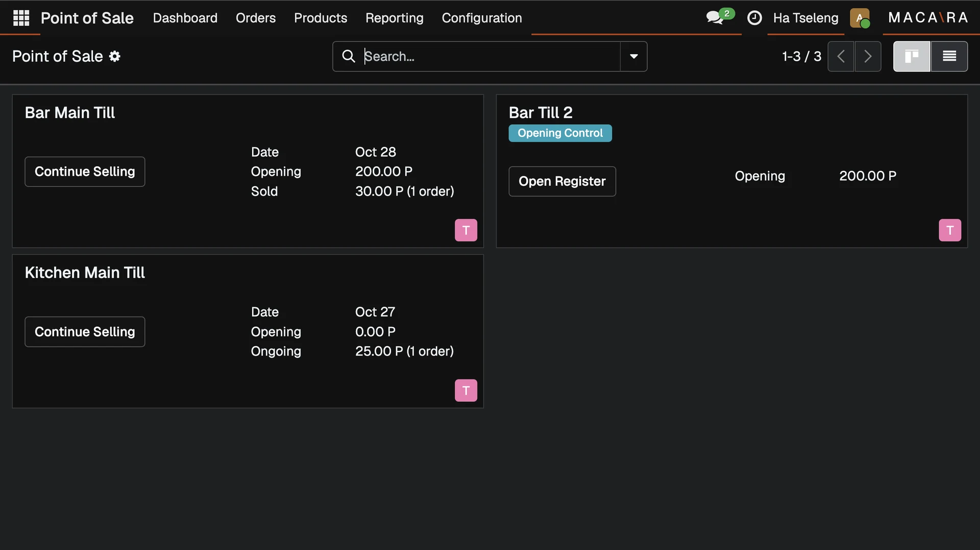Open the Orders menu
980x550 pixels.
[256, 18]
